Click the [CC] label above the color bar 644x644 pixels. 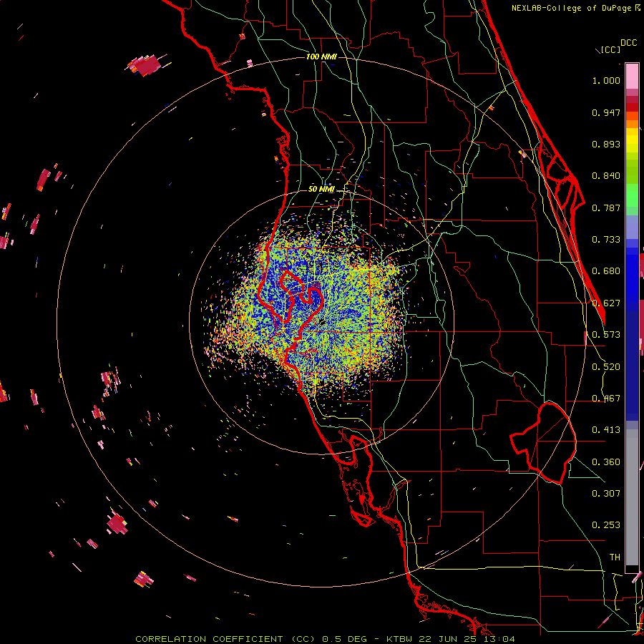610,49
